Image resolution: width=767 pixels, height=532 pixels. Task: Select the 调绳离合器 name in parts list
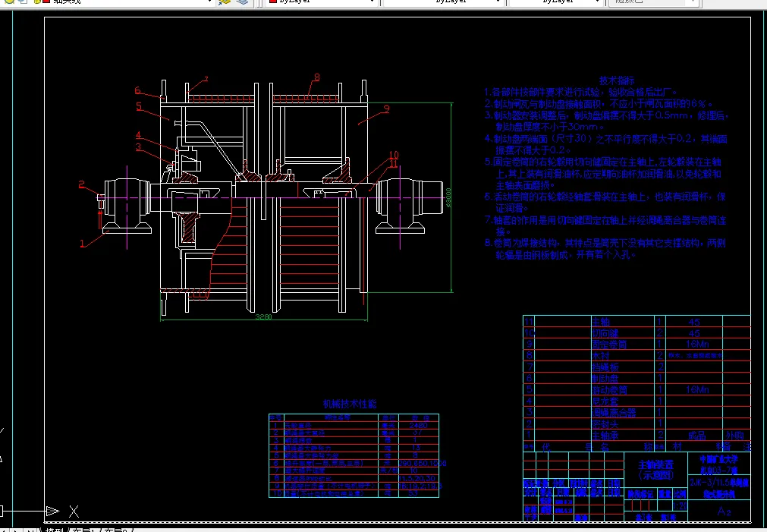(614, 413)
